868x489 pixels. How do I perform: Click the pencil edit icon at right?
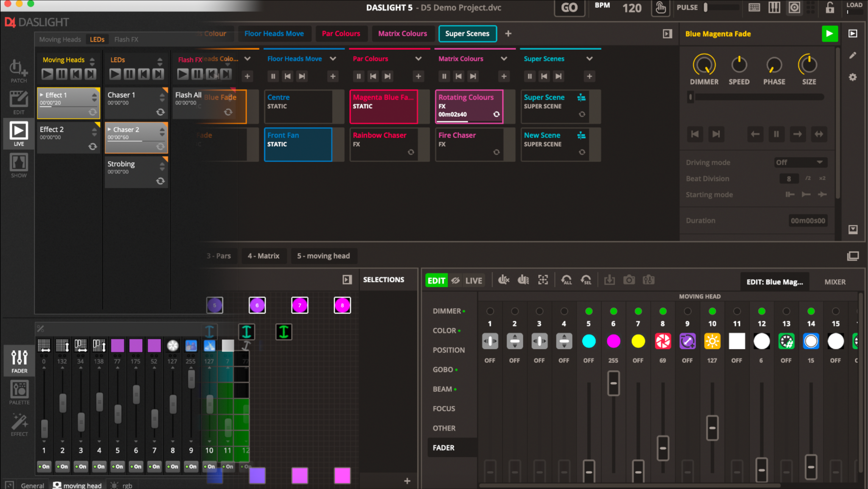[853, 56]
